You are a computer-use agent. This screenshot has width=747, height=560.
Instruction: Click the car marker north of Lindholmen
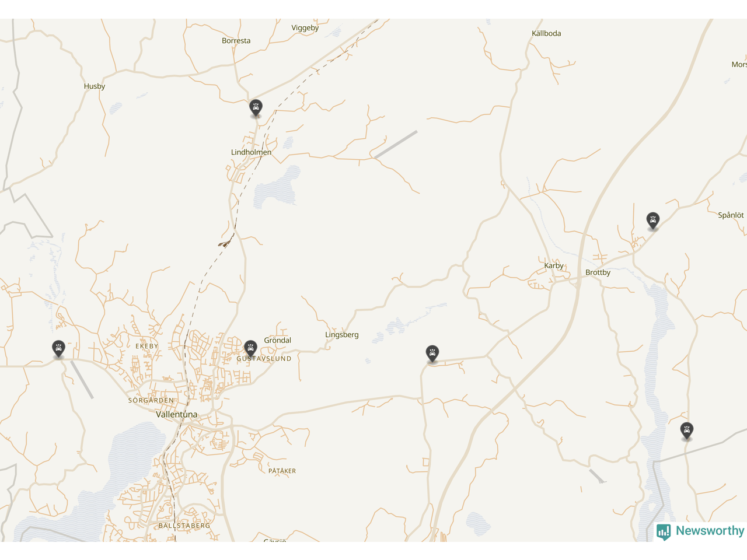pos(256,108)
